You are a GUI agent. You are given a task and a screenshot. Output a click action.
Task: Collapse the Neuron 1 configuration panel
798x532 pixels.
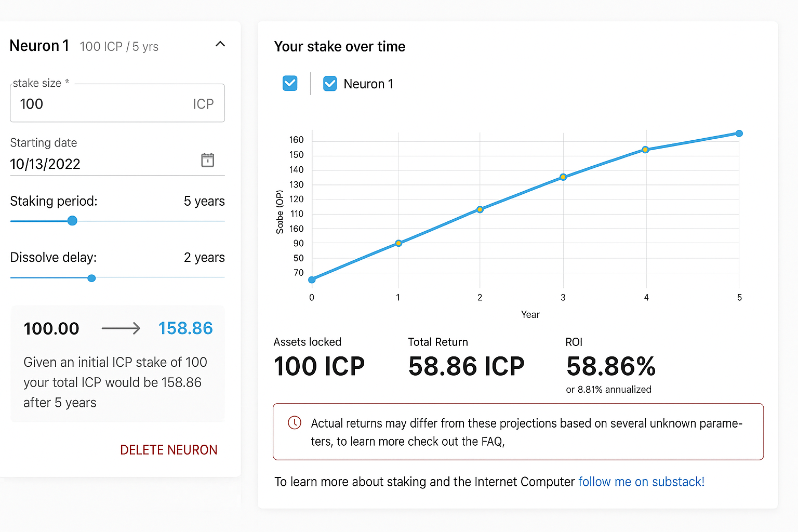[220, 44]
